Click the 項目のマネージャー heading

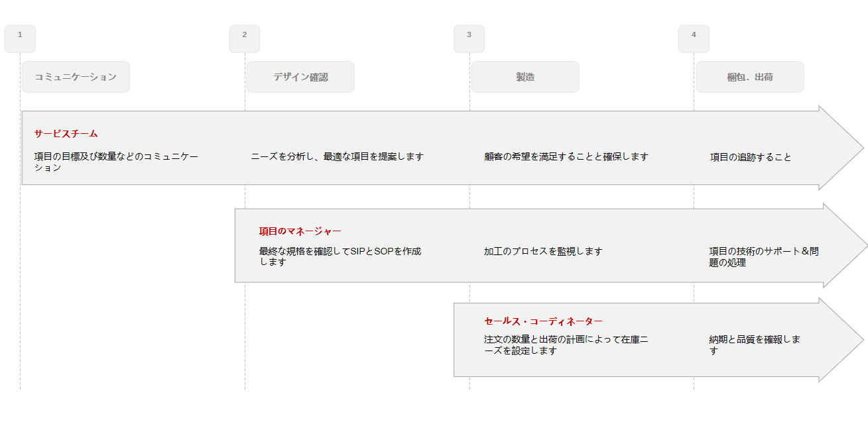pyautogui.click(x=300, y=231)
